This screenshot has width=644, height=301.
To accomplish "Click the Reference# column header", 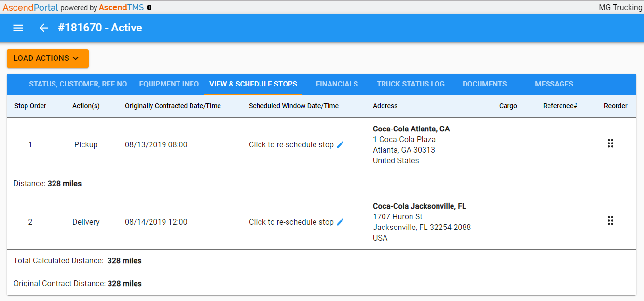I will (x=560, y=106).
